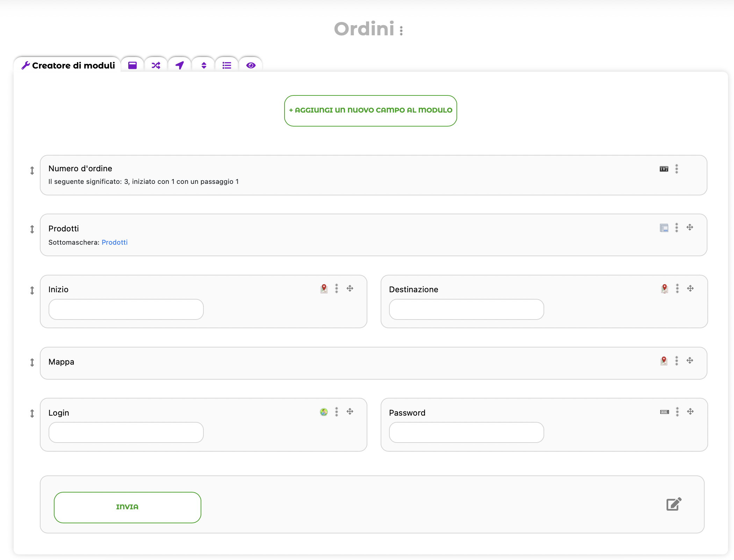Click the map pin icon on Mappa
The height and width of the screenshot is (560, 734).
[664, 361]
